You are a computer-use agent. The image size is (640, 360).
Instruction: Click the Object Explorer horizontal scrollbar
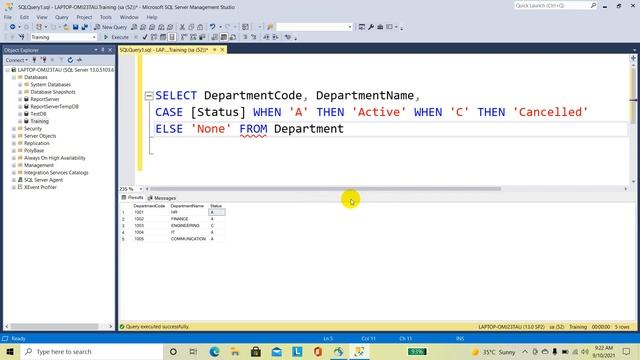coord(54,327)
